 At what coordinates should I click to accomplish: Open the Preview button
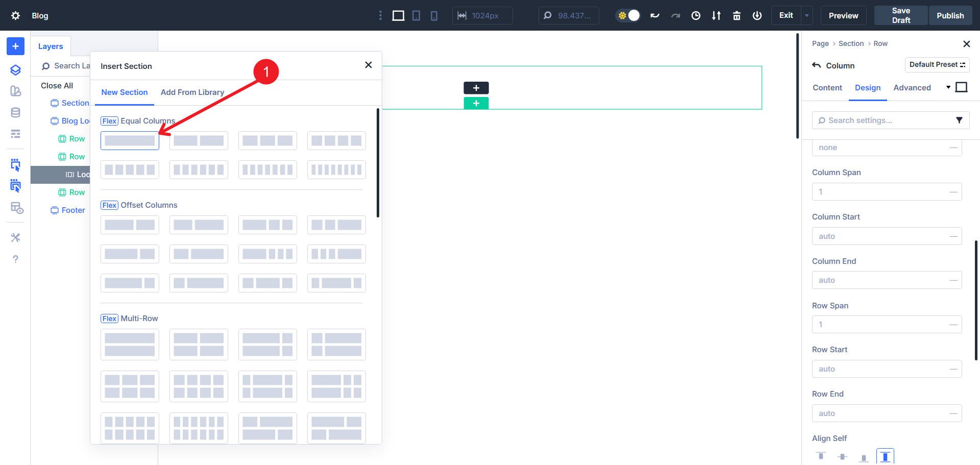click(x=843, y=15)
